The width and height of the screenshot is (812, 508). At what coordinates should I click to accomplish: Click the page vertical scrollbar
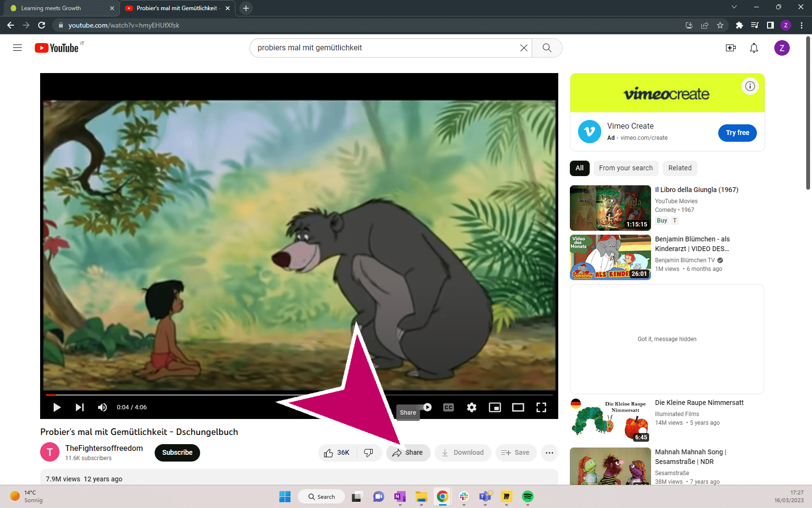[x=808, y=113]
